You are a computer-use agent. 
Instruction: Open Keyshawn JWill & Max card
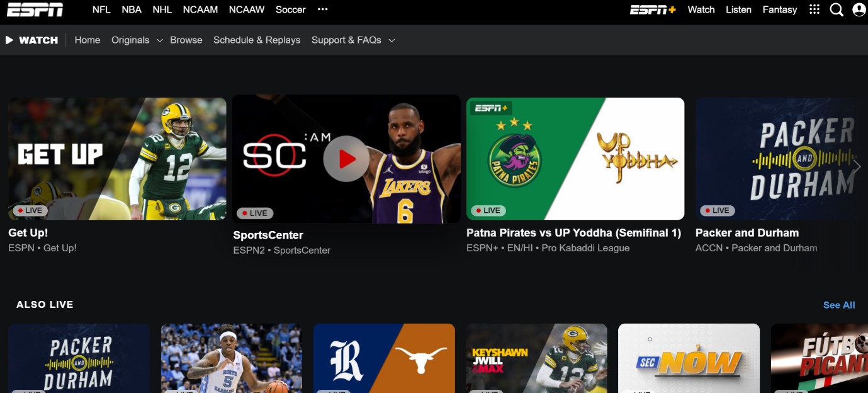tap(536, 358)
